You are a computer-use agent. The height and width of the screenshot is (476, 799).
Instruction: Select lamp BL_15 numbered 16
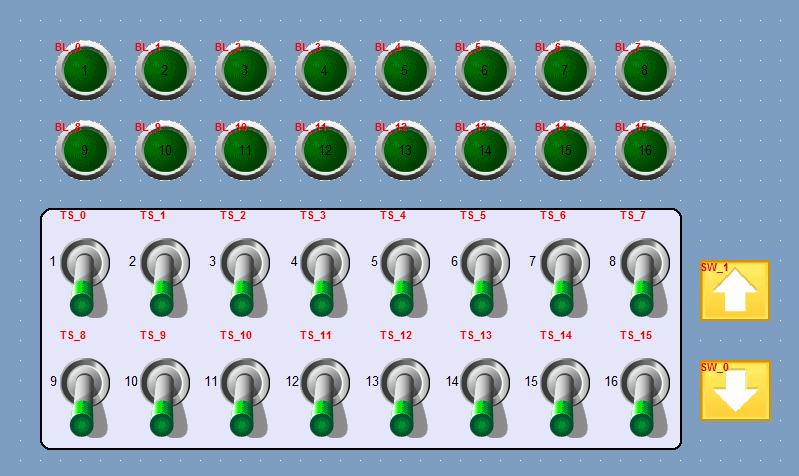pos(645,150)
